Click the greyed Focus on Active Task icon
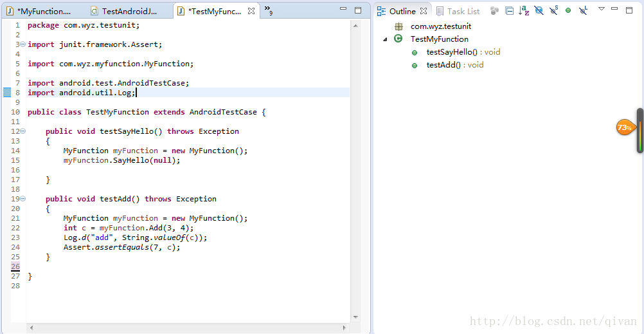The image size is (644, 334). (494, 11)
